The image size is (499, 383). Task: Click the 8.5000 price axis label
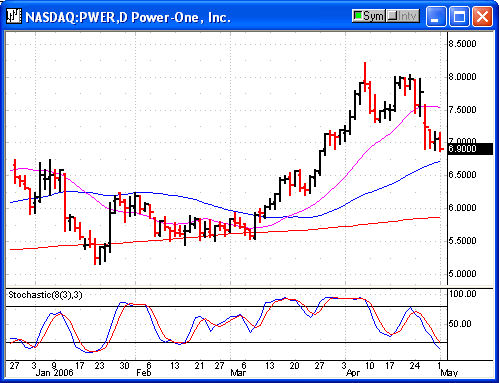tap(462, 44)
